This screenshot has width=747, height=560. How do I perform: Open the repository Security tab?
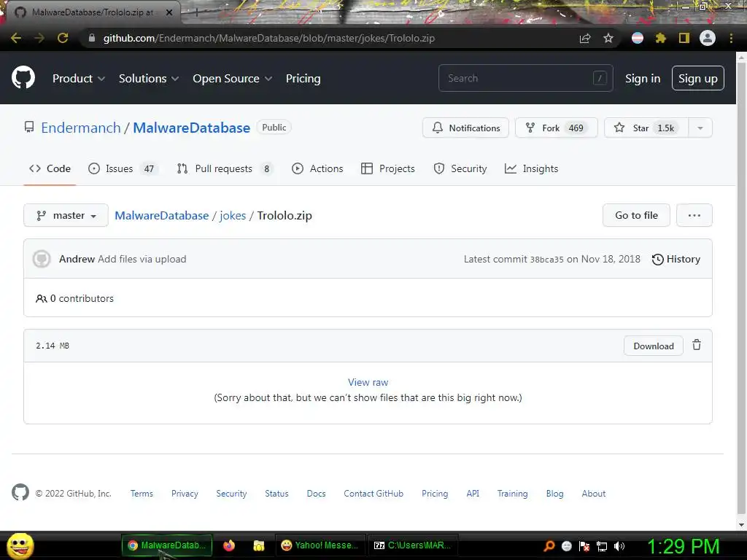tap(460, 168)
